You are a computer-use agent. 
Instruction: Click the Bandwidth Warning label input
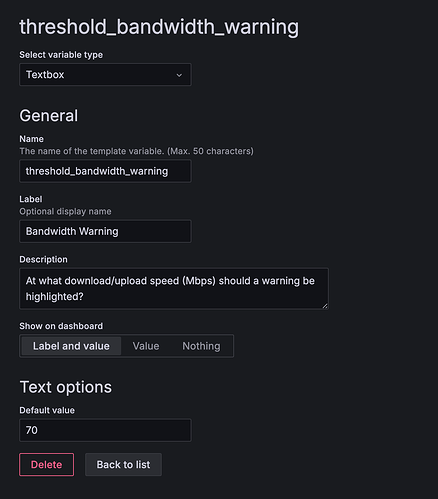pos(105,231)
